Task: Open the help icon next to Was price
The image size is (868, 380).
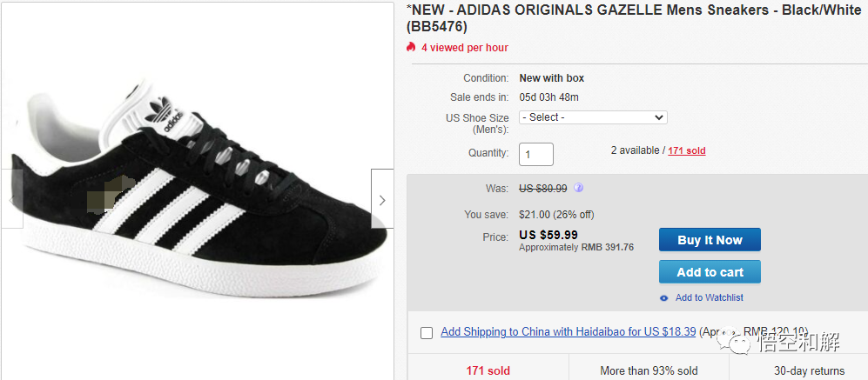Action: (579, 188)
